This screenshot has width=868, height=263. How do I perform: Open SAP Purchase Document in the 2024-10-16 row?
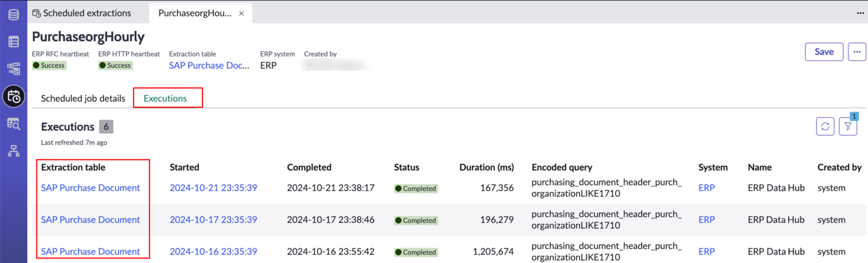(x=91, y=251)
